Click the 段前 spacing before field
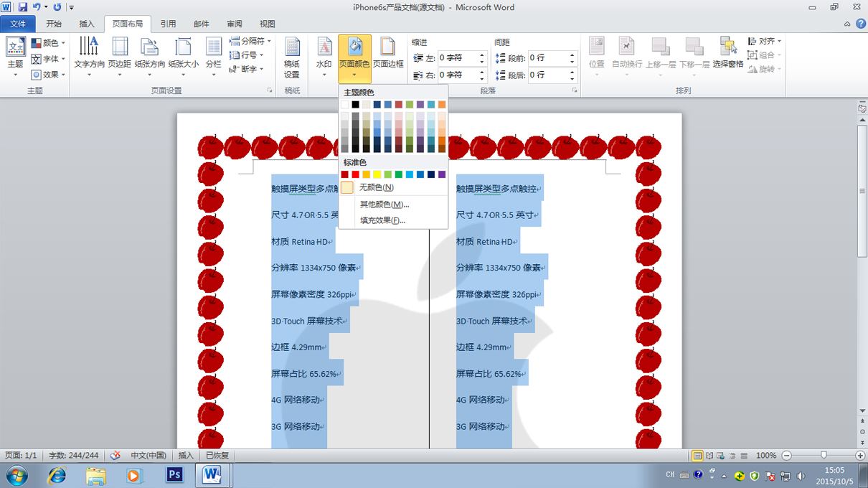The height and width of the screenshot is (488, 868). pos(552,57)
